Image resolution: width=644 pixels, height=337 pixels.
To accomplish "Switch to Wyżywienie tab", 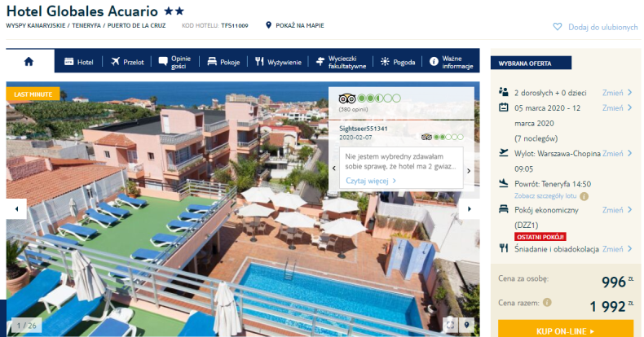I will click(x=278, y=62).
